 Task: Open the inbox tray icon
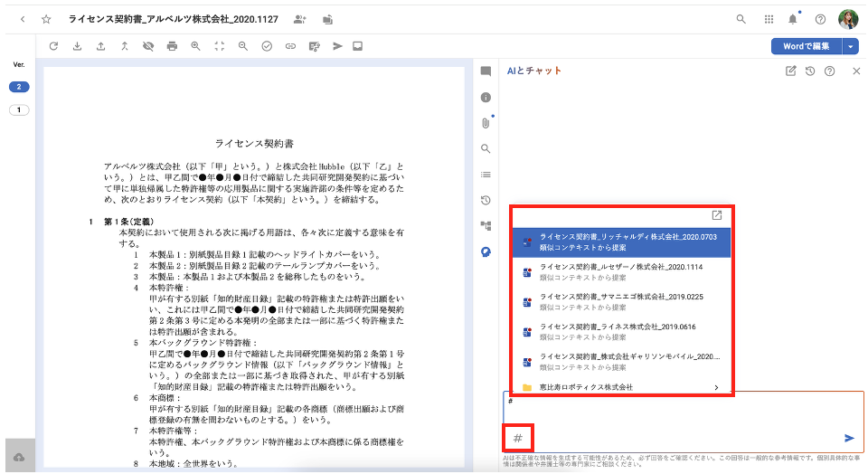(358, 46)
